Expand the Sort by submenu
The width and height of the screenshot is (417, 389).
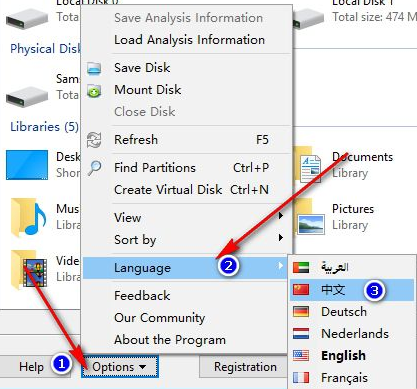[x=187, y=240]
